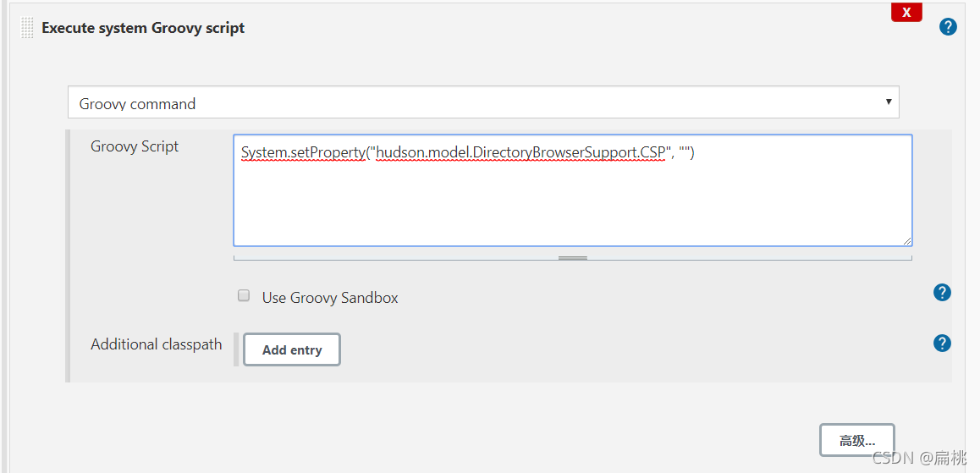Enable the Use Groovy Sandbox checkbox
The height and width of the screenshot is (473, 980).
point(244,295)
